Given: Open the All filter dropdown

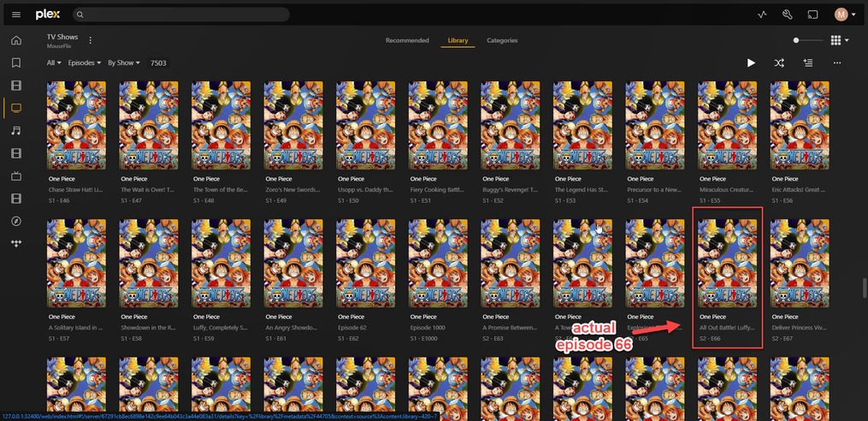Looking at the screenshot, I should [x=54, y=63].
